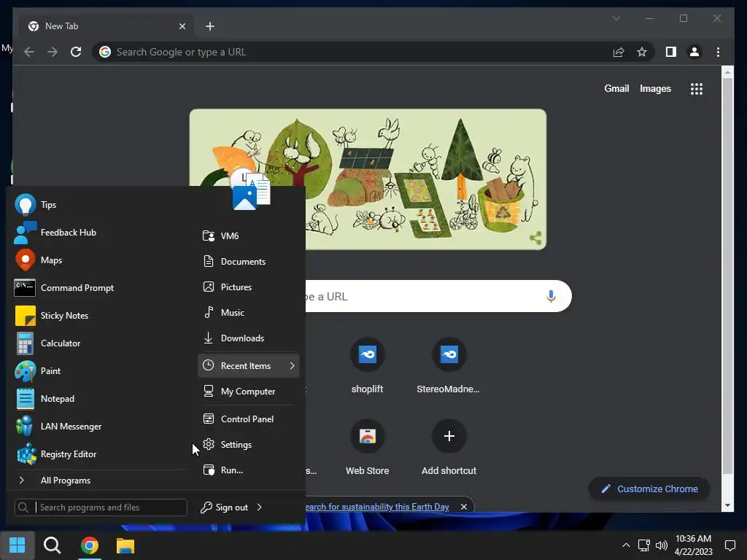The width and height of the screenshot is (747, 560).
Task: Open the tab search dropdown arrow
Action: (616, 18)
